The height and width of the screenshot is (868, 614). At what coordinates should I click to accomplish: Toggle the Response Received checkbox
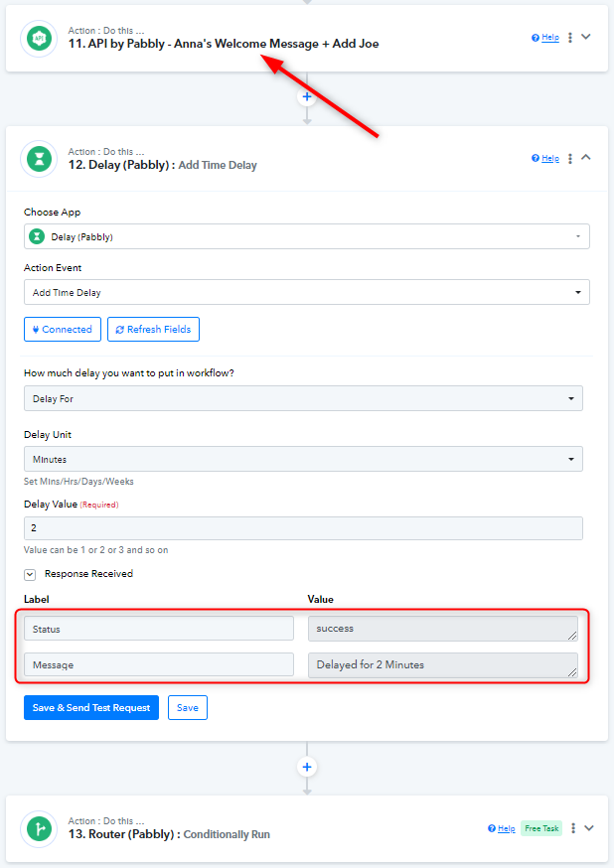coord(30,574)
